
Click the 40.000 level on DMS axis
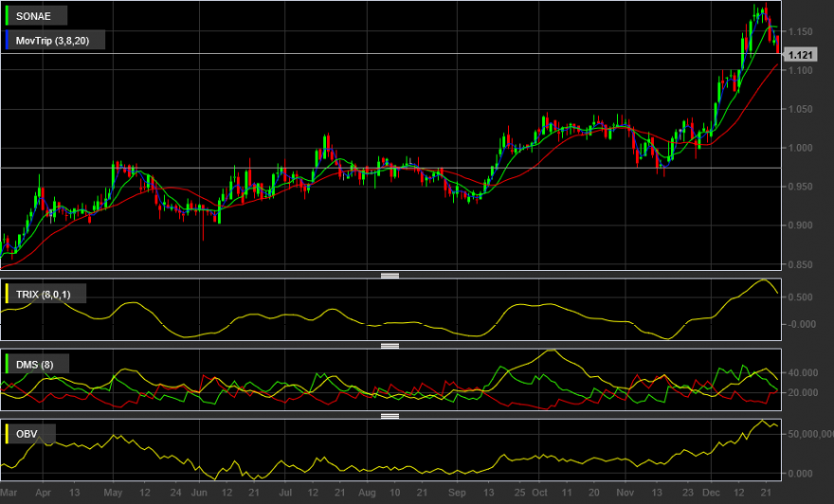(x=803, y=372)
